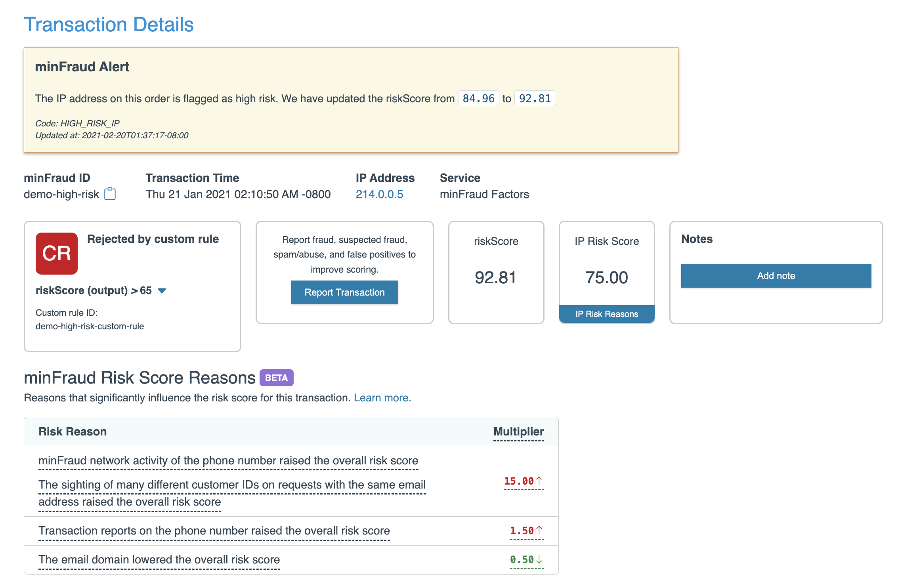The image size is (898, 588).
Task: Click the 84.96 previous riskScore value
Action: 478,99
